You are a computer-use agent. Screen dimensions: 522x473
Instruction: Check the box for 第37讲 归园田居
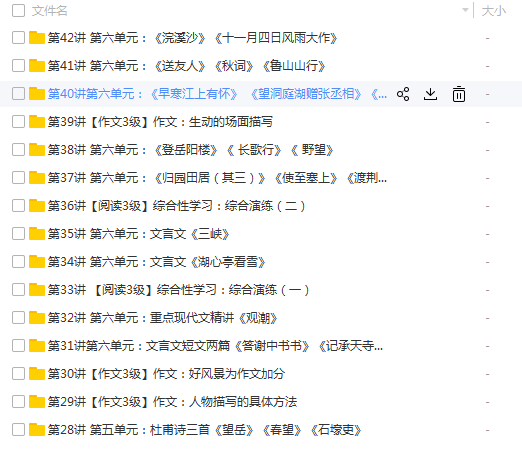pyautogui.click(x=18, y=178)
